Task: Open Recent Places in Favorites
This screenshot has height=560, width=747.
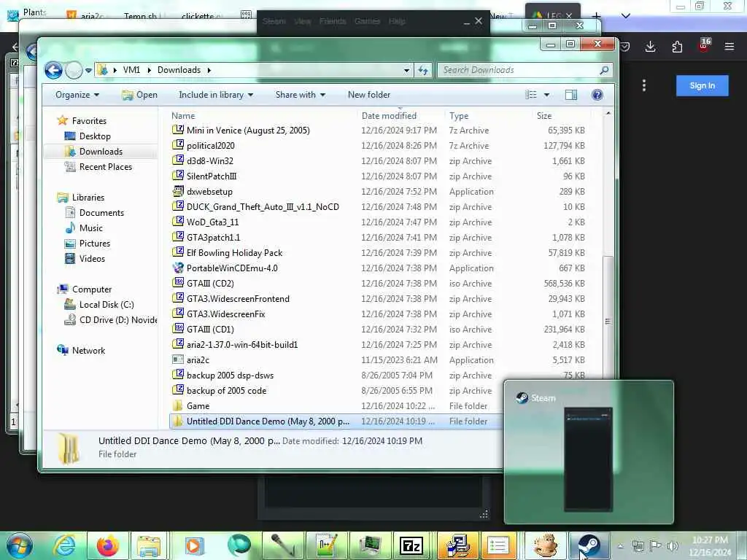Action: pyautogui.click(x=105, y=167)
